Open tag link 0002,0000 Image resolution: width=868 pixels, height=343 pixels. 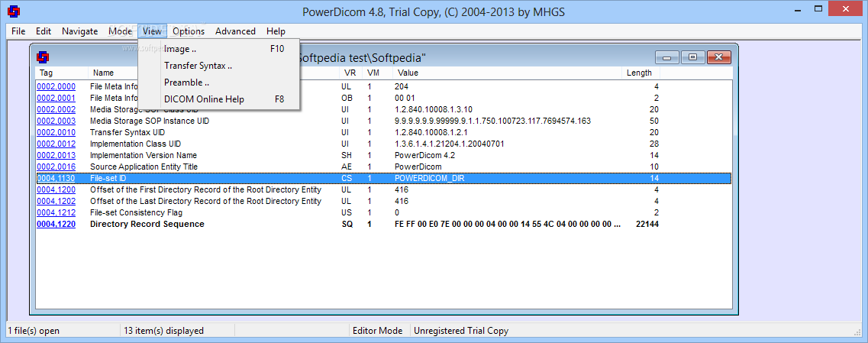(x=56, y=86)
